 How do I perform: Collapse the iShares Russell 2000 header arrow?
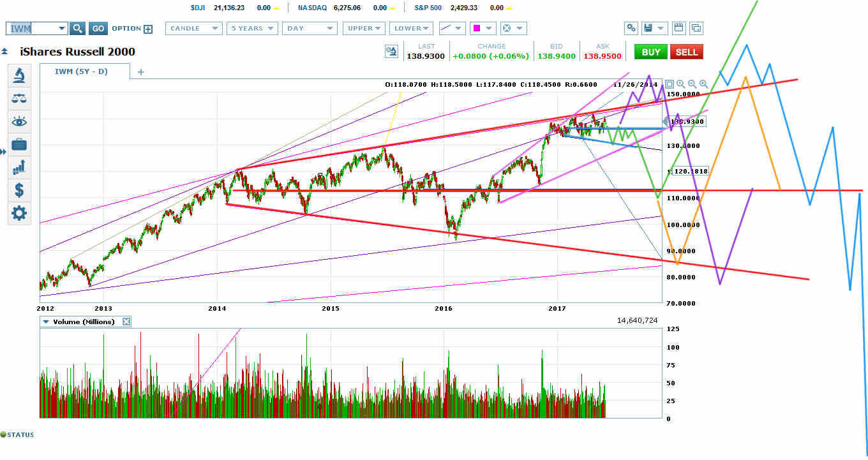(x=4, y=52)
